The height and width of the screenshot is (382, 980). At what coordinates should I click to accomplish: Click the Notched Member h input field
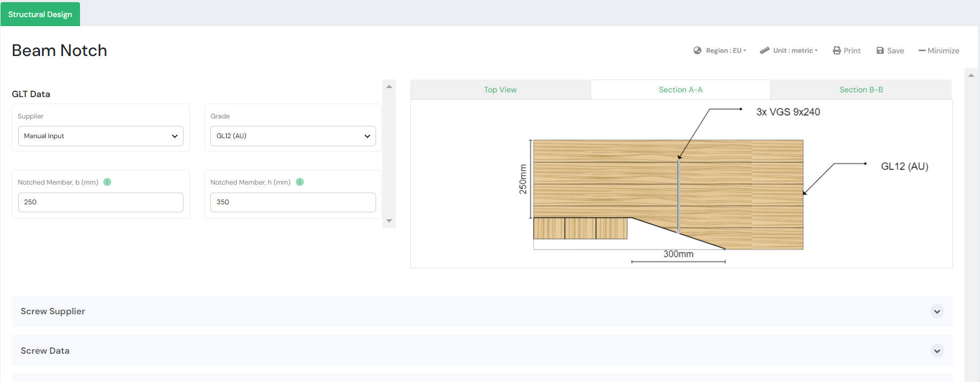[293, 202]
